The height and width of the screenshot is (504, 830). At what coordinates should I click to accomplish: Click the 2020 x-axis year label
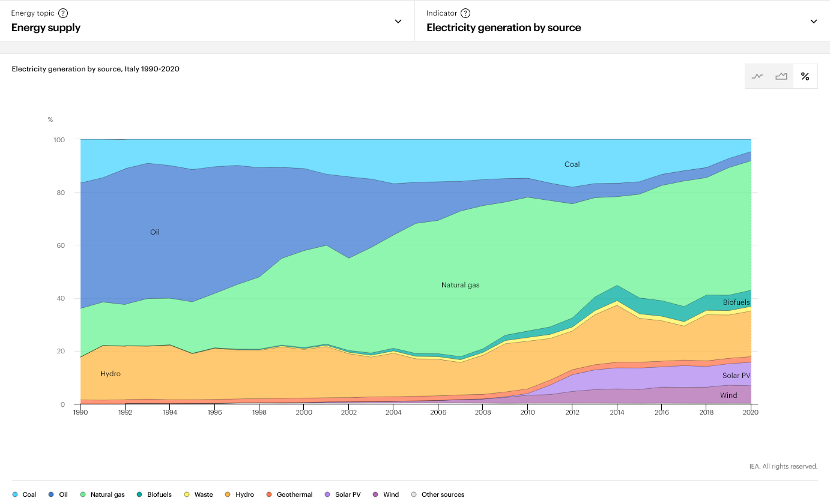[751, 413]
